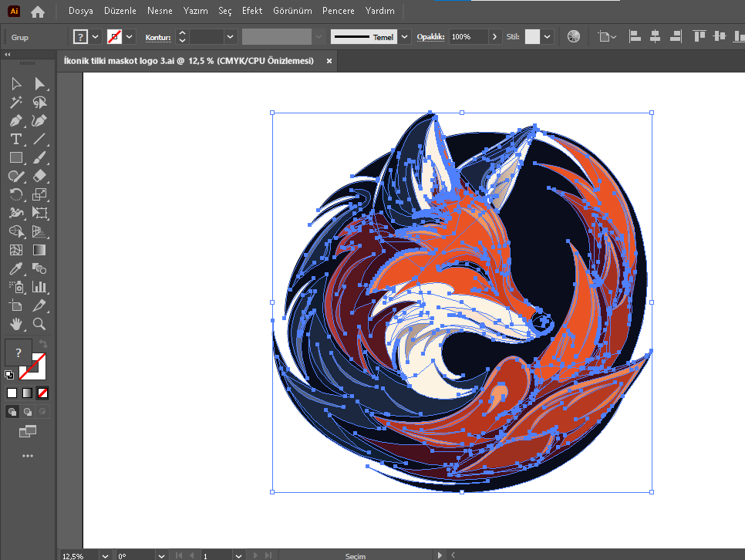This screenshot has height=560, width=745.
Task: Select the Warp tool
Action: point(16,213)
